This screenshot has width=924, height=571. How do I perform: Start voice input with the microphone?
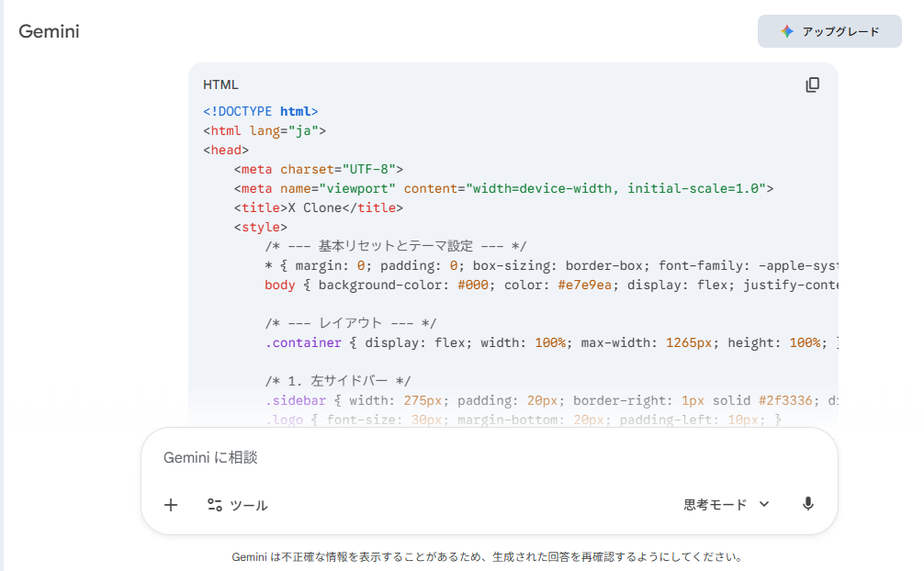[x=807, y=504]
